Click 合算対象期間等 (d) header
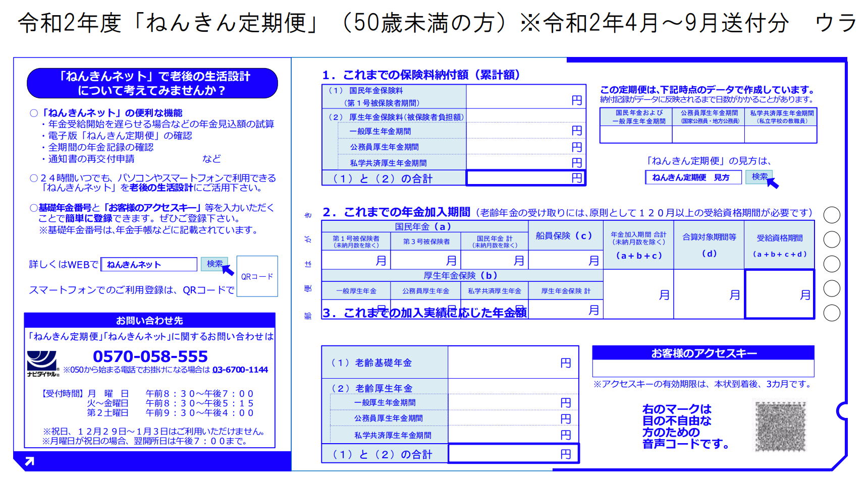Image resolution: width=868 pixels, height=485 pixels. pos(709,245)
